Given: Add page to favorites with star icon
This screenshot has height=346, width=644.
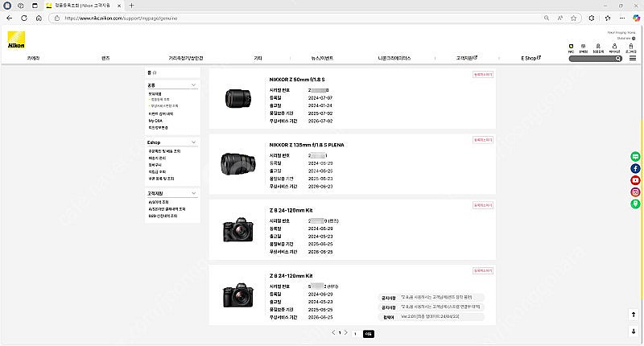Looking at the screenshot, I should click(574, 18).
